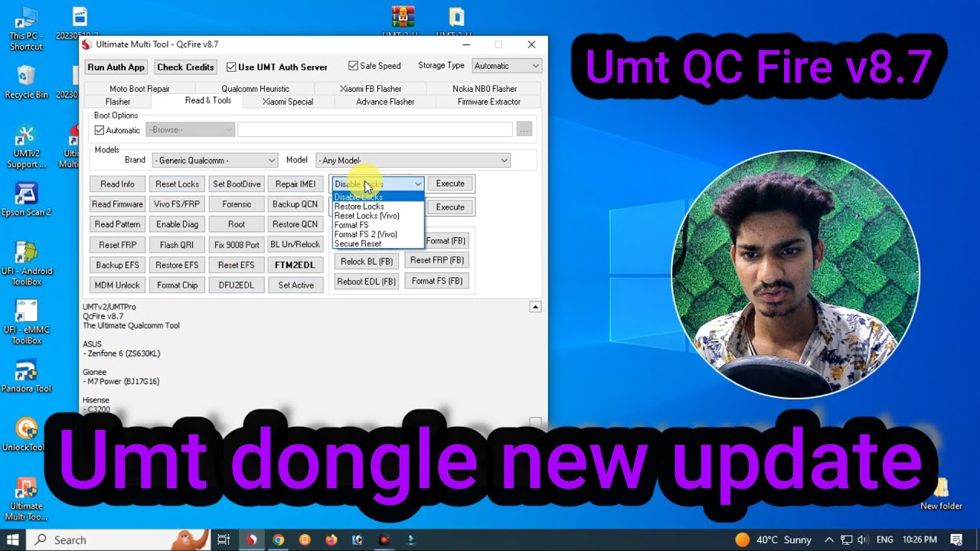Switch to Nokia NB0 Flasher tab

(x=485, y=89)
